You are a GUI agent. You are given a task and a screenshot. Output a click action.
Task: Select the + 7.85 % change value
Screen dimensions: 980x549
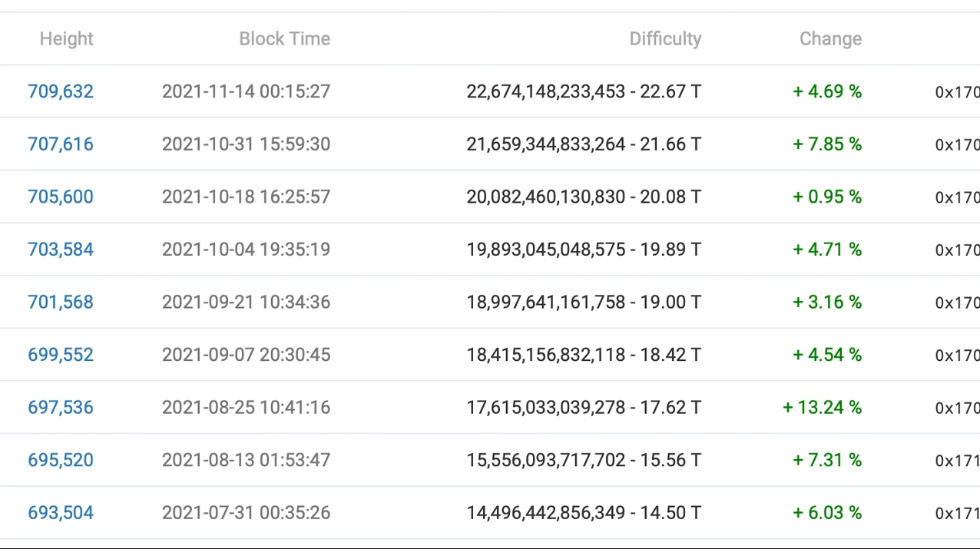(x=827, y=144)
